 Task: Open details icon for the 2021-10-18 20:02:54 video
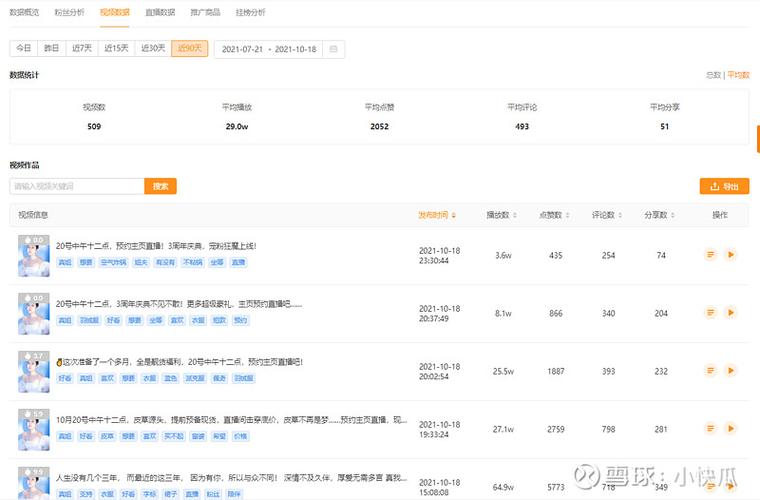pos(710,371)
